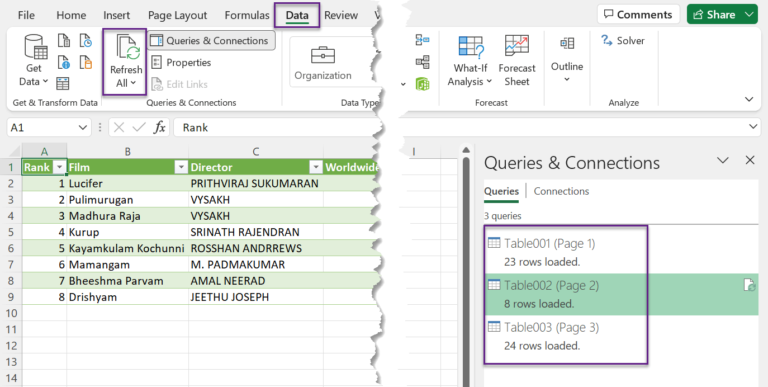
Task: Click the From Text/CSV icon
Action: tap(64, 41)
